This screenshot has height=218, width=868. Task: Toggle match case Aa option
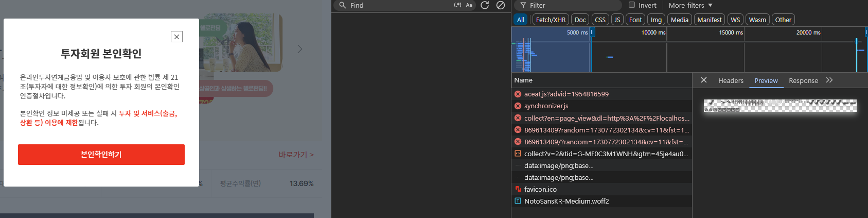coord(469,5)
